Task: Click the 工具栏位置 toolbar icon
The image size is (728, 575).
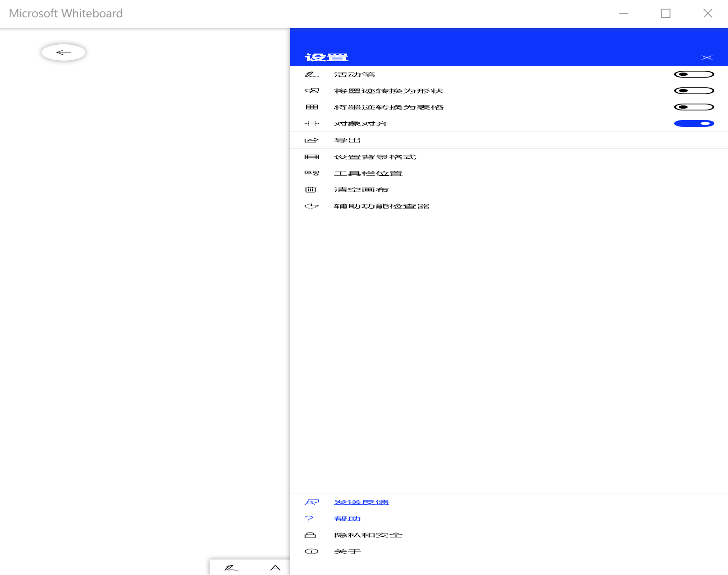Action: [312, 173]
